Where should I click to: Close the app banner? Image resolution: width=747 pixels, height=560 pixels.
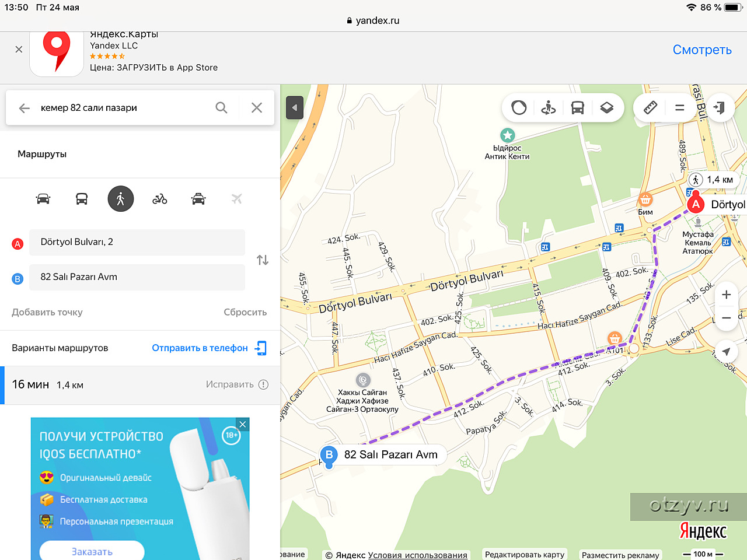coord(19,50)
